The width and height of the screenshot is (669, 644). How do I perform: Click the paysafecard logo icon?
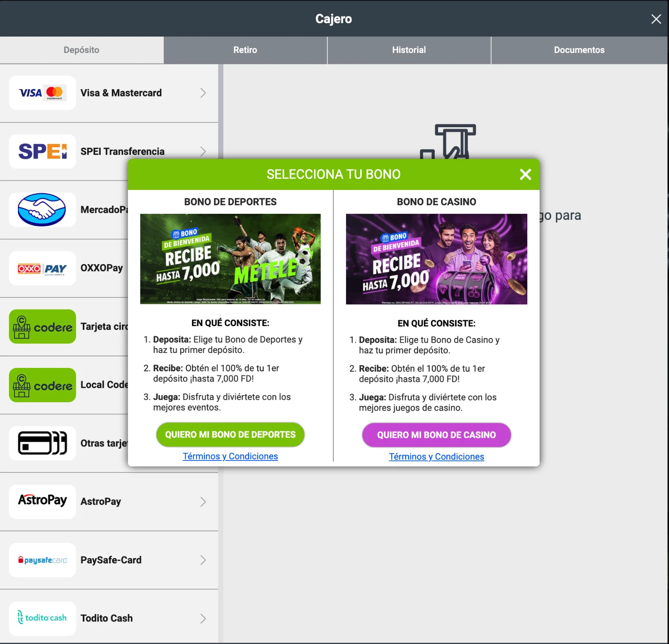coord(42,560)
